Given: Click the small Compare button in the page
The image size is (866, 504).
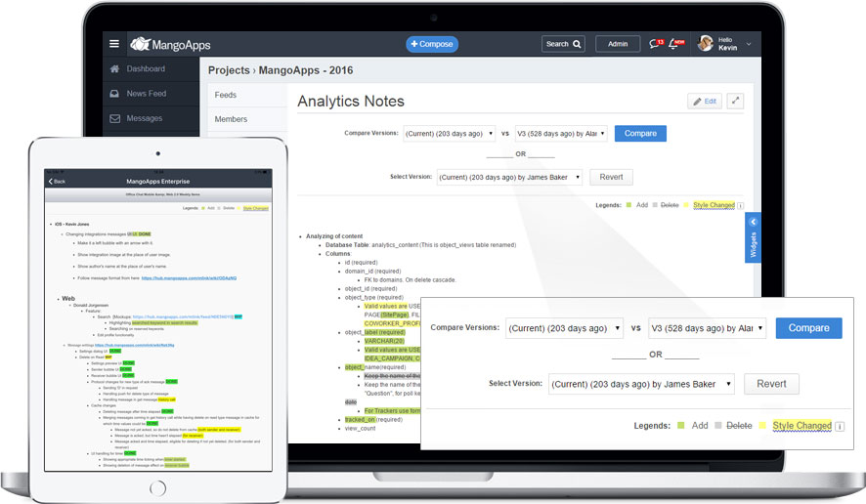Looking at the screenshot, I should click(640, 134).
